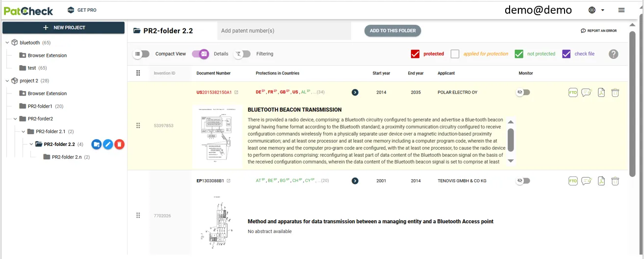Click GET PRO link
The width and height of the screenshot is (644, 259).
(87, 10)
